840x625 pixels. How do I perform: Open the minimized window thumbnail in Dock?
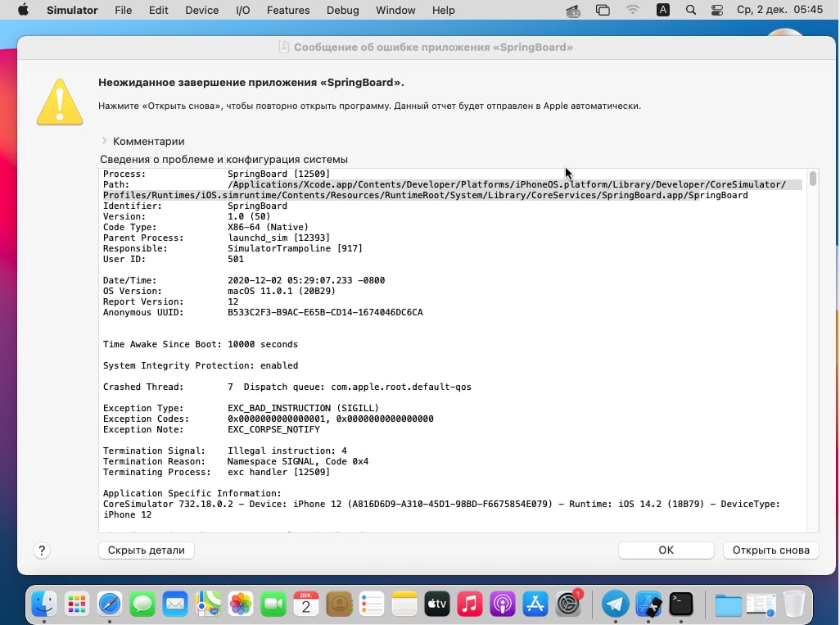761,605
